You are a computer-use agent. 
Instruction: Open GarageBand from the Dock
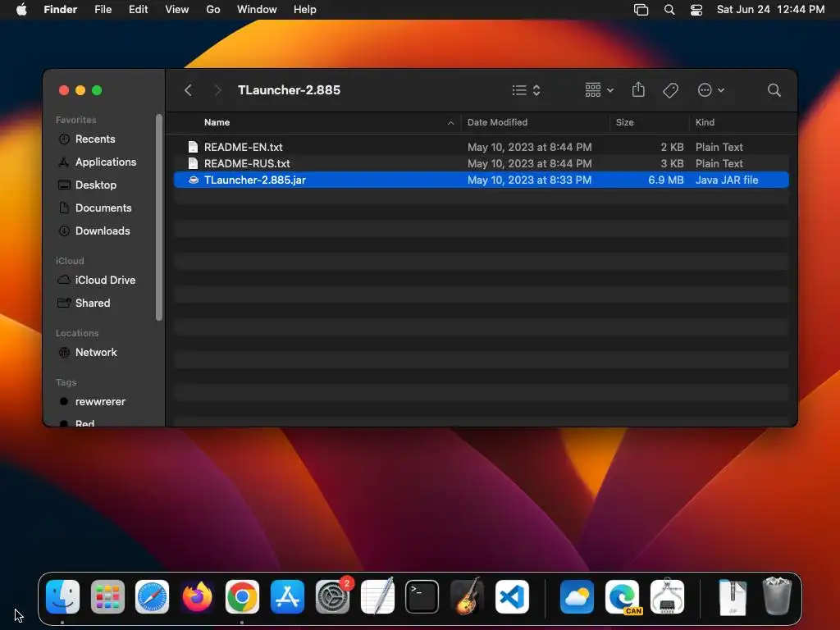pos(467,596)
